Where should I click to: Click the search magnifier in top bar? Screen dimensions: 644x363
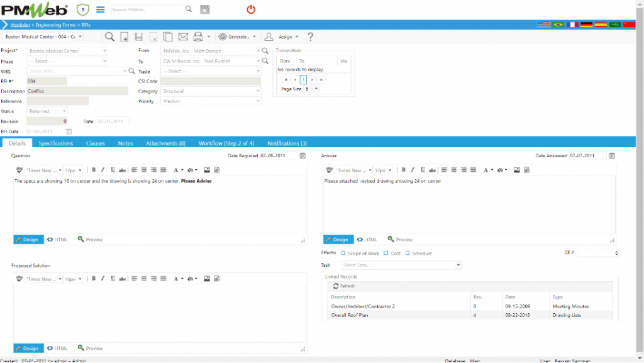tap(189, 9)
